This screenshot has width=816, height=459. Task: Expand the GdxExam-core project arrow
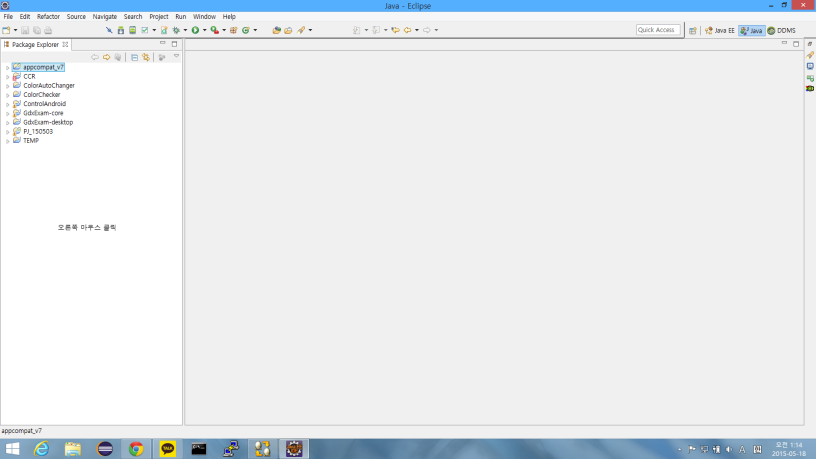(x=7, y=114)
